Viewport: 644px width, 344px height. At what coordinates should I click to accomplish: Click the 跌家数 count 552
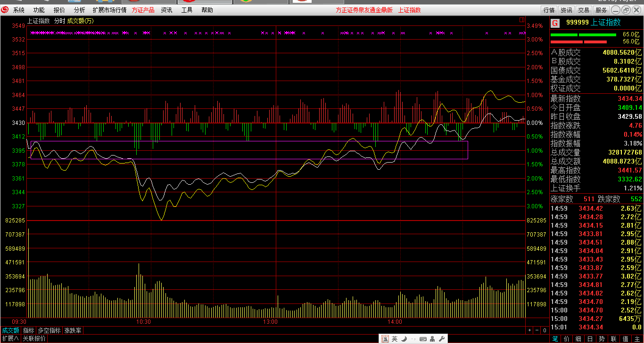(x=636, y=199)
